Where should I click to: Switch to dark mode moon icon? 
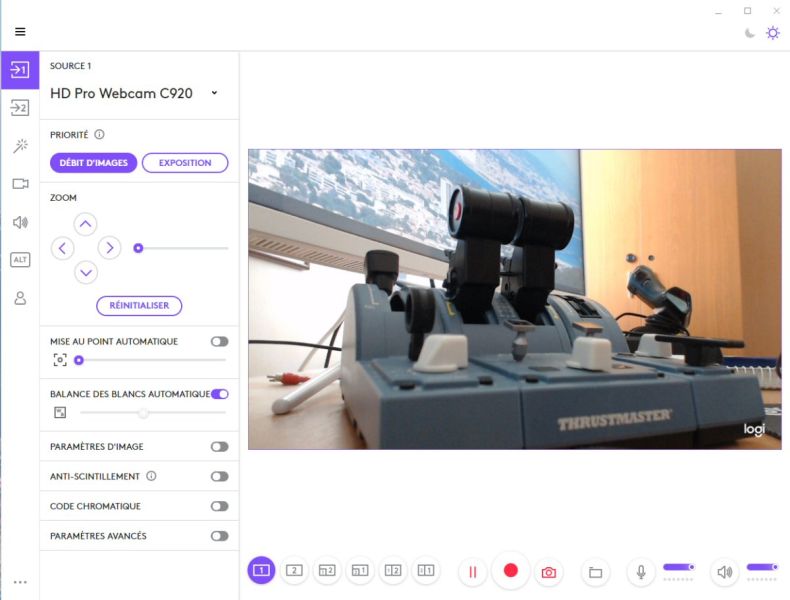click(x=750, y=33)
